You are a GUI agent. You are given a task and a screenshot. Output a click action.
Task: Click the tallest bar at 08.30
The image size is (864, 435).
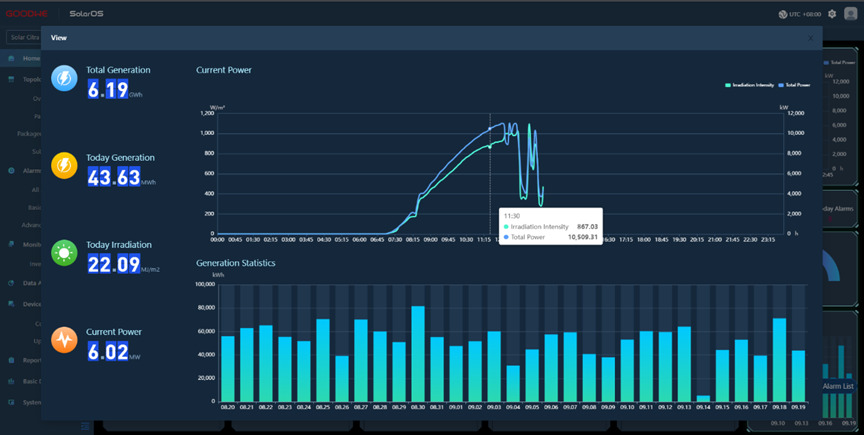[x=418, y=354]
